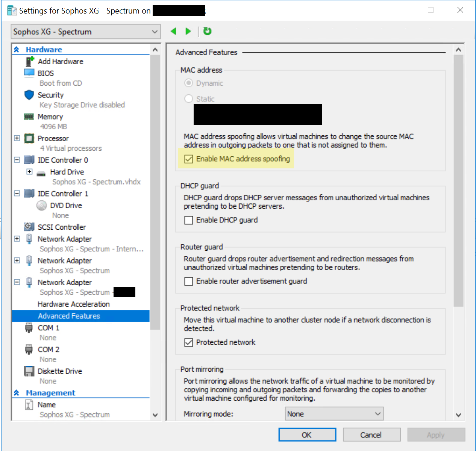Close the settings window
Screen dimensions: 476x451
[x=460, y=10]
